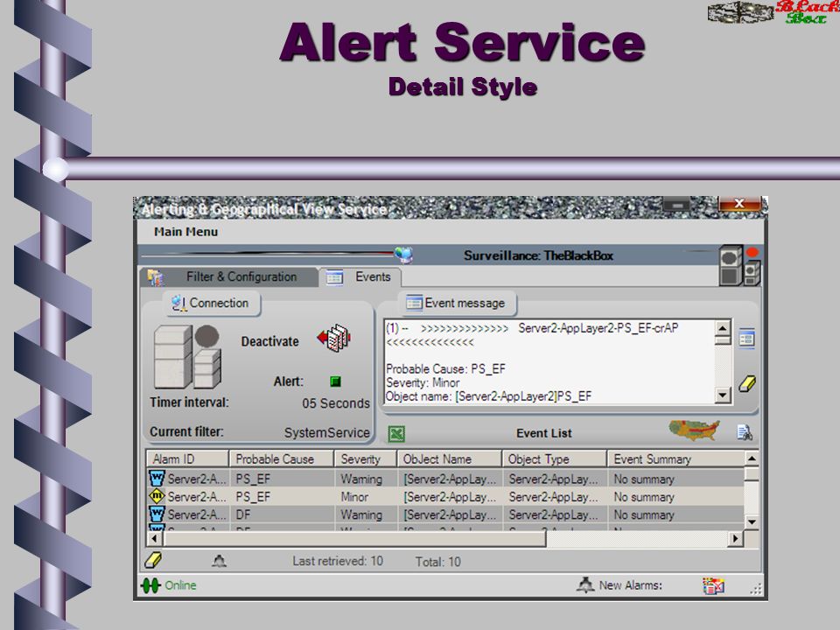This screenshot has height=630, width=840.
Task: Click event list horizontal scroll left arrow
Action: click(154, 538)
